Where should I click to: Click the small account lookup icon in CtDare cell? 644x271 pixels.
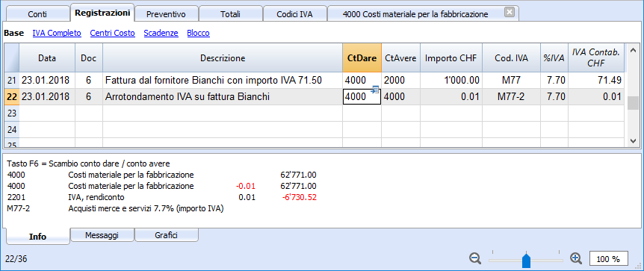click(374, 90)
